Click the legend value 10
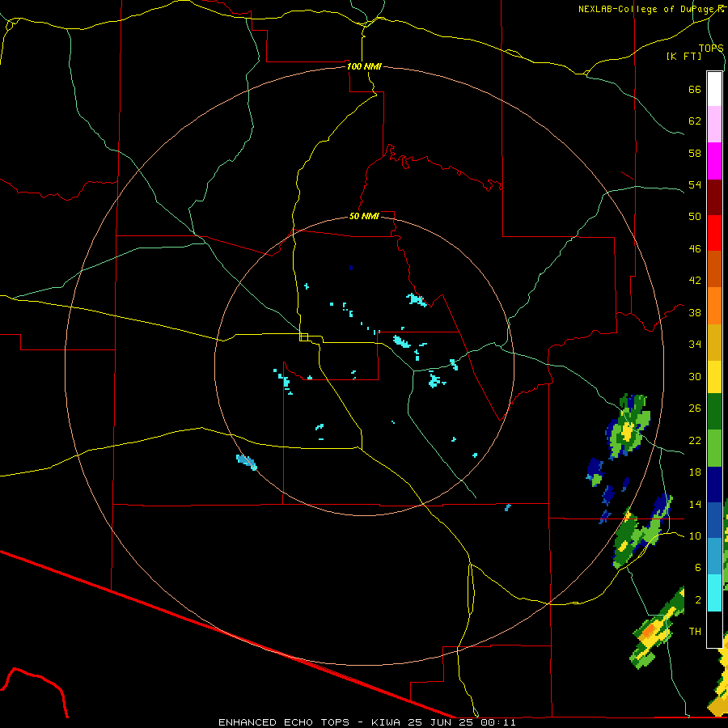The width and height of the screenshot is (728, 728). (695, 535)
